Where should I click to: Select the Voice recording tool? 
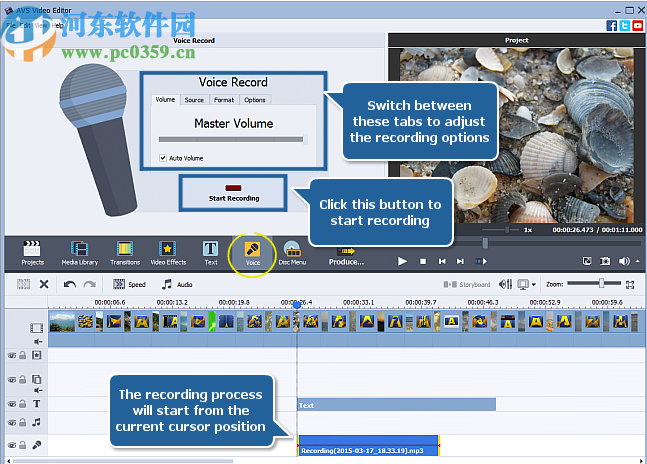point(253,254)
